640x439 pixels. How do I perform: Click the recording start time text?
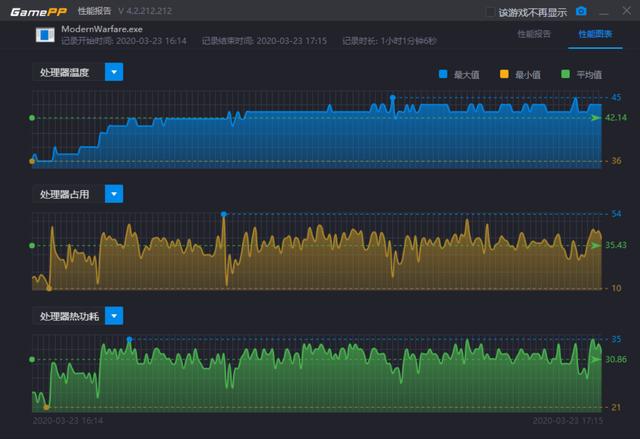pos(124,41)
